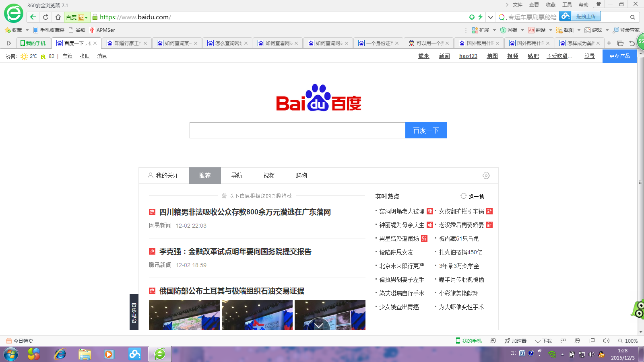Toggle the sidebar arrow left of tabs
Viewport: 644px width, 362px height.
(x=8, y=43)
